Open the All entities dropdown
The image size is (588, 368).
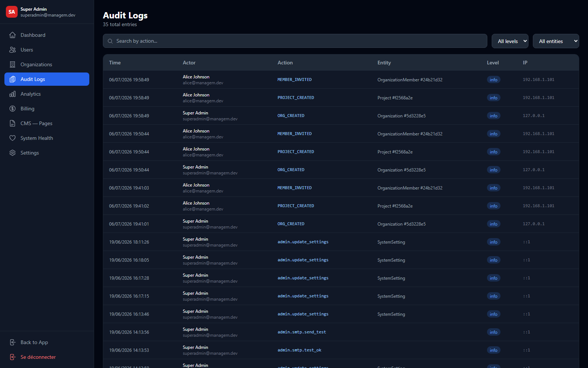coord(556,41)
